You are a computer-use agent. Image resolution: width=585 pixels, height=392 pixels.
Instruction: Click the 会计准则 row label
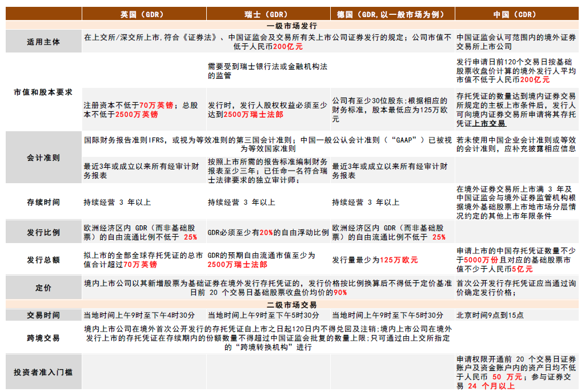tap(43, 157)
